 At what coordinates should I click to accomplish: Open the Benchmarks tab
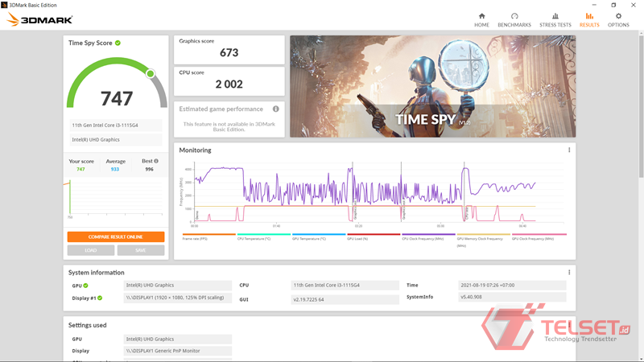click(x=514, y=19)
